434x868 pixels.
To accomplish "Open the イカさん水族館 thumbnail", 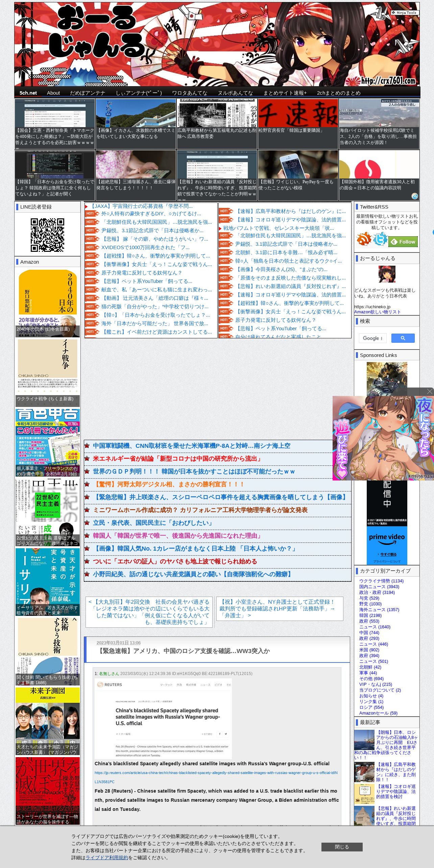I will click(136, 124).
